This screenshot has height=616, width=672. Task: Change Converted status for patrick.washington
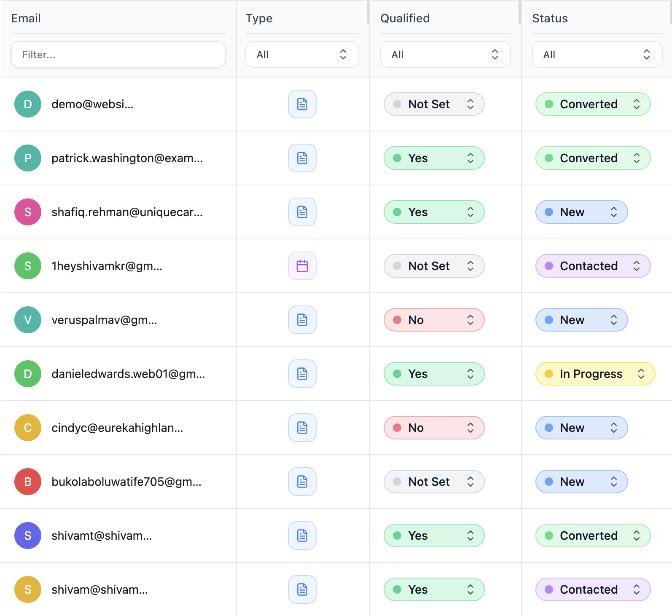pos(593,158)
